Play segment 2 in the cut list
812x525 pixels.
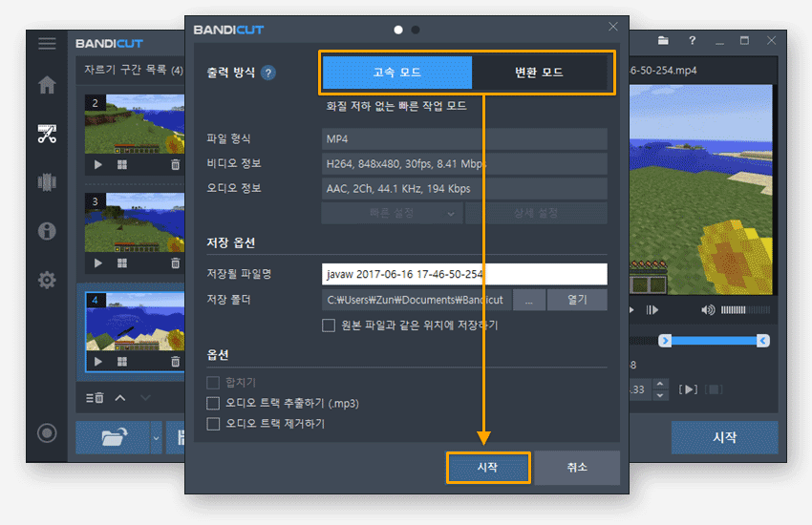coord(98,165)
